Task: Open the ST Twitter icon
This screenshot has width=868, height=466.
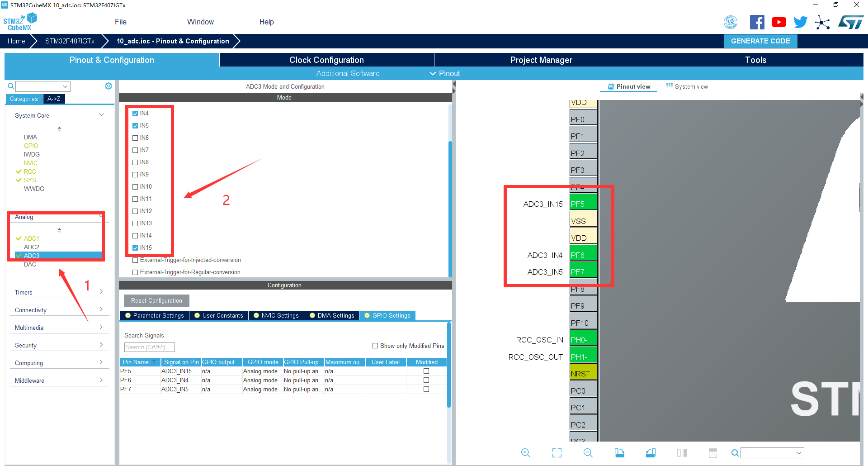Action: (x=800, y=22)
